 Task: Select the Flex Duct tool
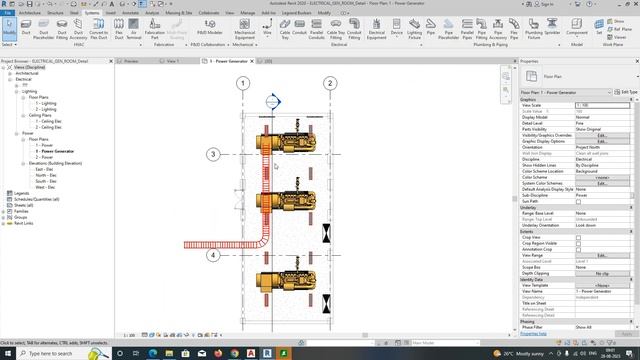[119, 29]
